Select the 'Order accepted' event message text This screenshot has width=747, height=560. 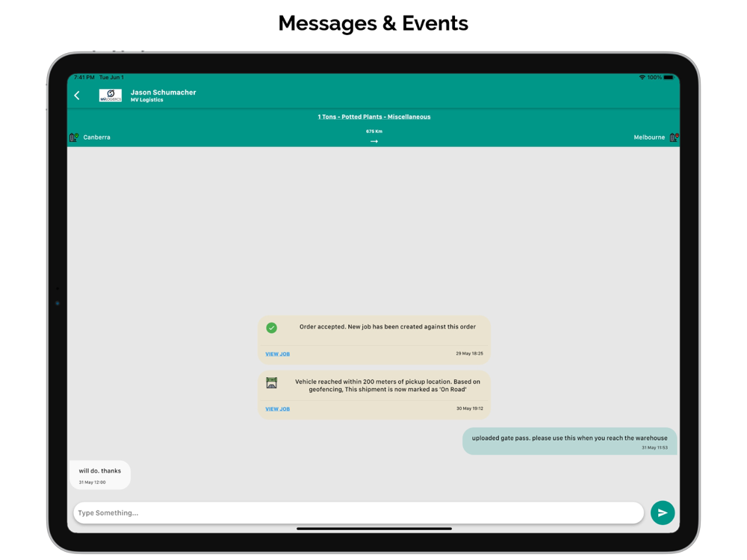point(387,327)
